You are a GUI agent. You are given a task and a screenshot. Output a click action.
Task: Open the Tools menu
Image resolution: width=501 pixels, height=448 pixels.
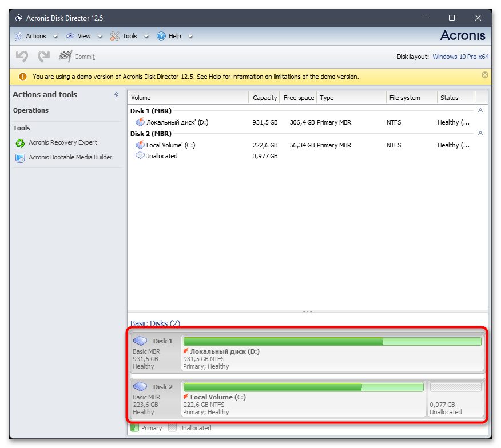click(x=129, y=36)
